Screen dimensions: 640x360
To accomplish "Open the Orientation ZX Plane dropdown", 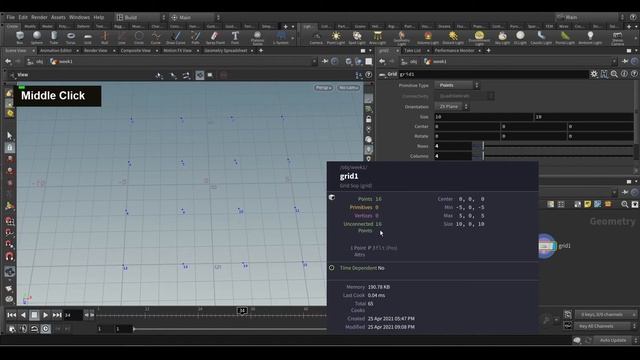I will (452, 107).
